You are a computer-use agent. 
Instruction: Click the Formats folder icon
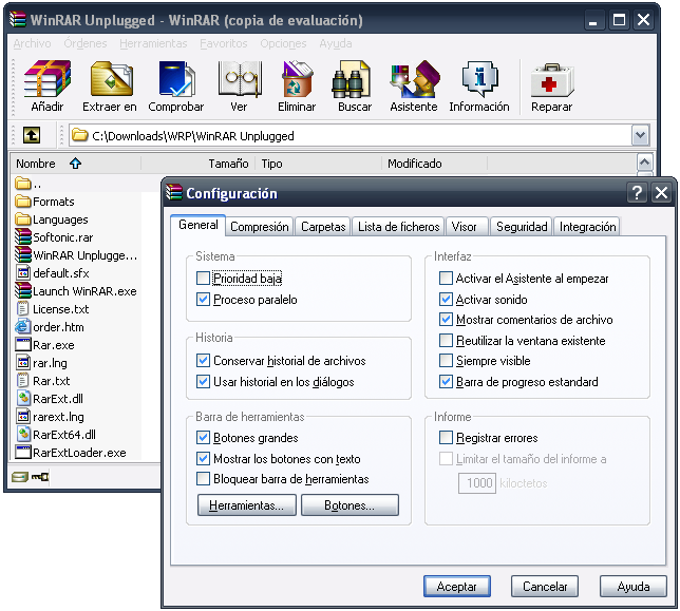tap(23, 201)
